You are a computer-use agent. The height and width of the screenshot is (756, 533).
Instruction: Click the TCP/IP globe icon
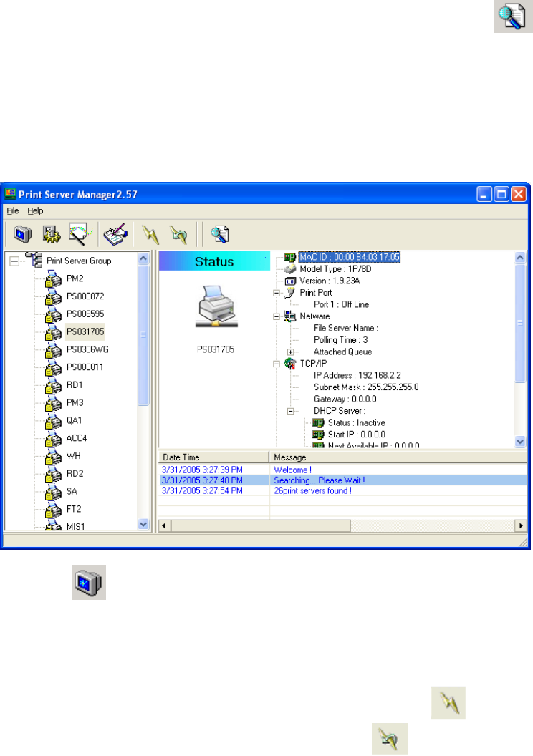point(290,363)
